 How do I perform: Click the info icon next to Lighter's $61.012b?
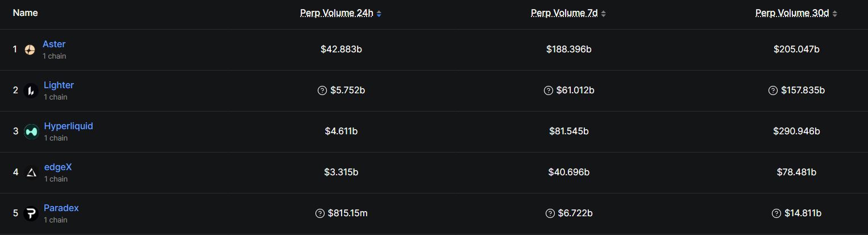coord(549,90)
